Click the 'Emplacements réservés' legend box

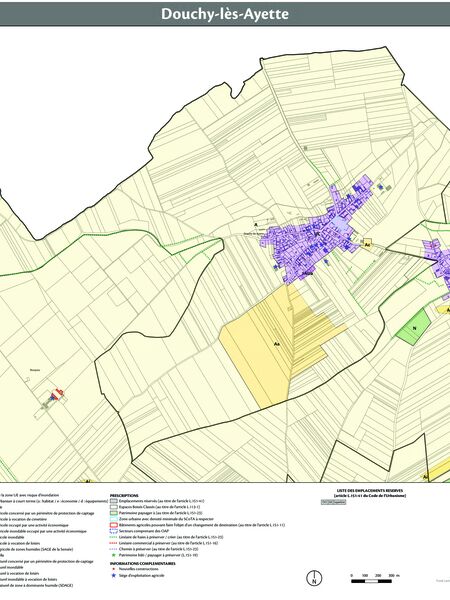coord(114,501)
